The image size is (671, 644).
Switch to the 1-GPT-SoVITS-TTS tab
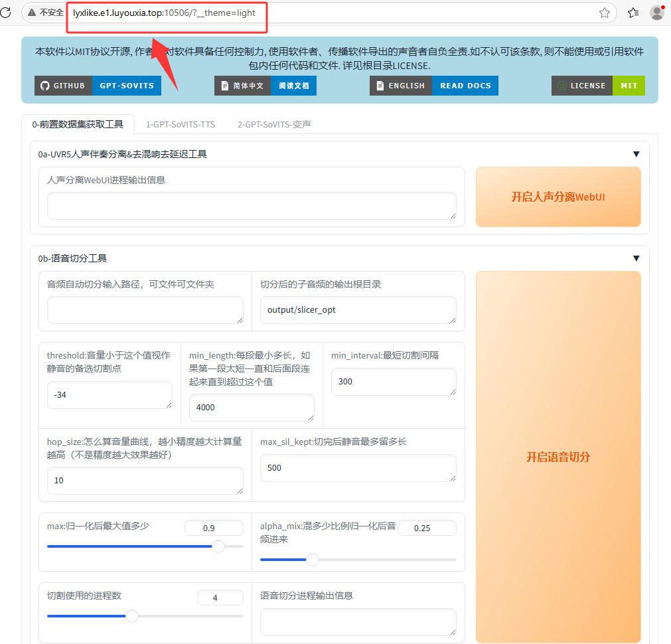(x=180, y=124)
